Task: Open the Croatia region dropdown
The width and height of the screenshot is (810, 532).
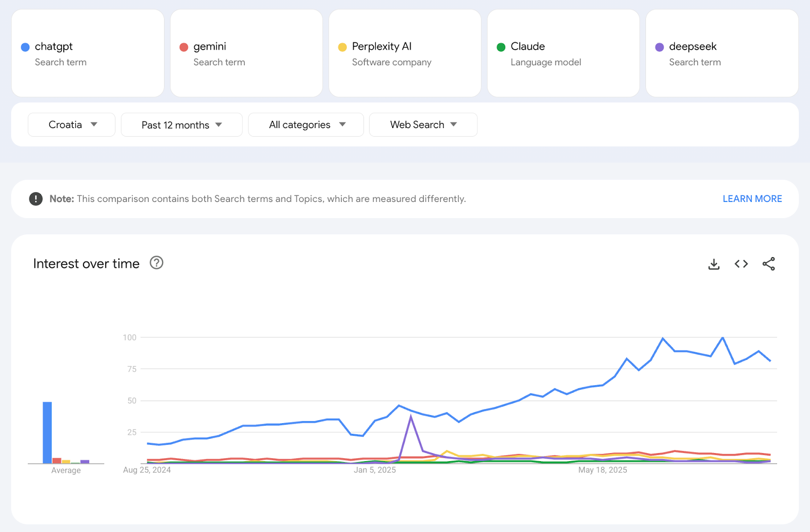Action: 71,125
